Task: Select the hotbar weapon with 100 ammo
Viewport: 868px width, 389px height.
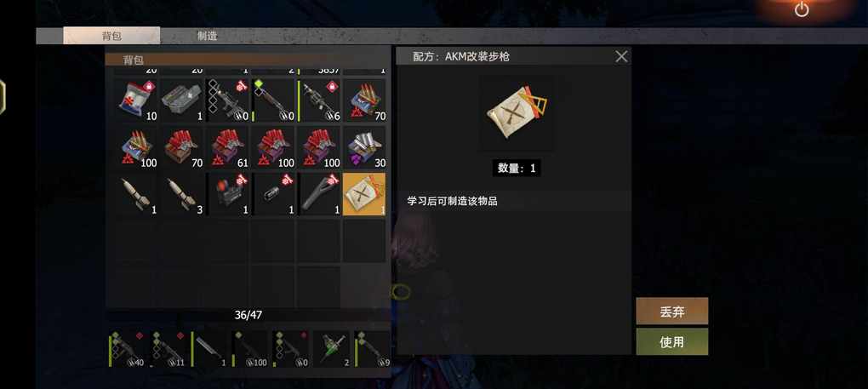Action: 250,349
